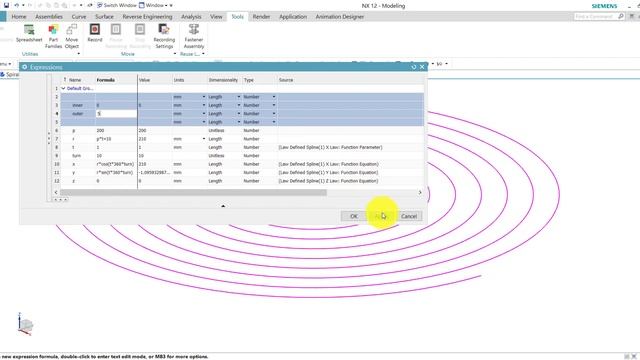640x360 pixels.
Task: Click the Find a Command search icon
Action: [621, 16]
